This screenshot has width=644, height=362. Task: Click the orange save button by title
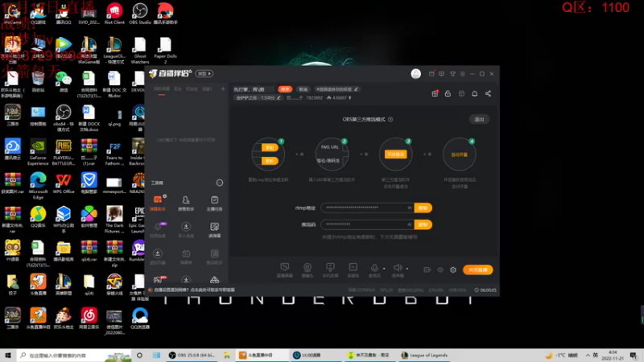pos(285,89)
